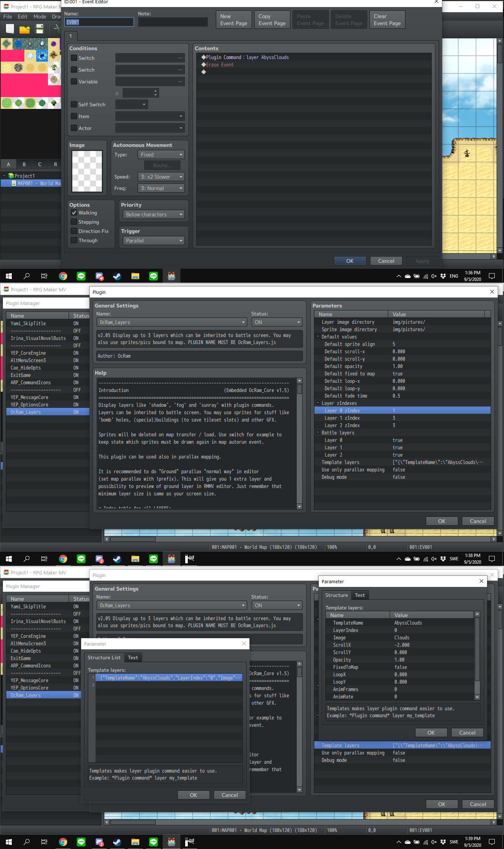This screenshot has height=849, width=504.
Task: Click OK in the Event Editor
Action: [x=350, y=261]
